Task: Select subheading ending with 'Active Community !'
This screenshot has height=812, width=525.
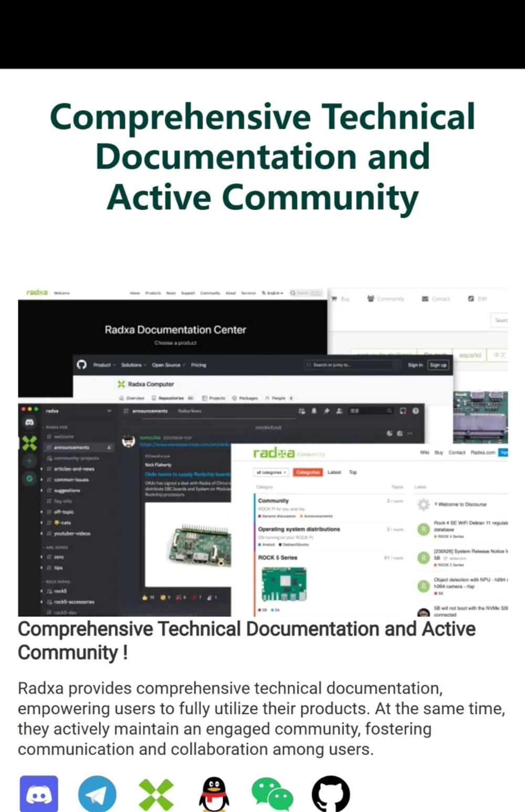Action: pos(247,640)
